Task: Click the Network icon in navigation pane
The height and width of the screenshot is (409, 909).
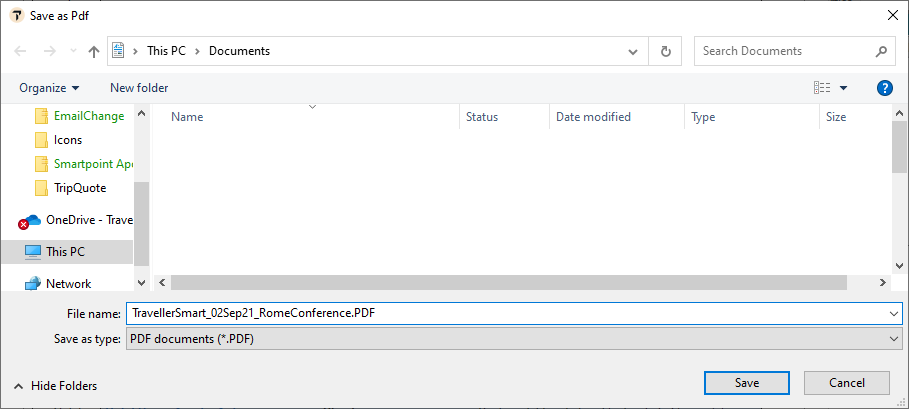Action: tap(32, 284)
